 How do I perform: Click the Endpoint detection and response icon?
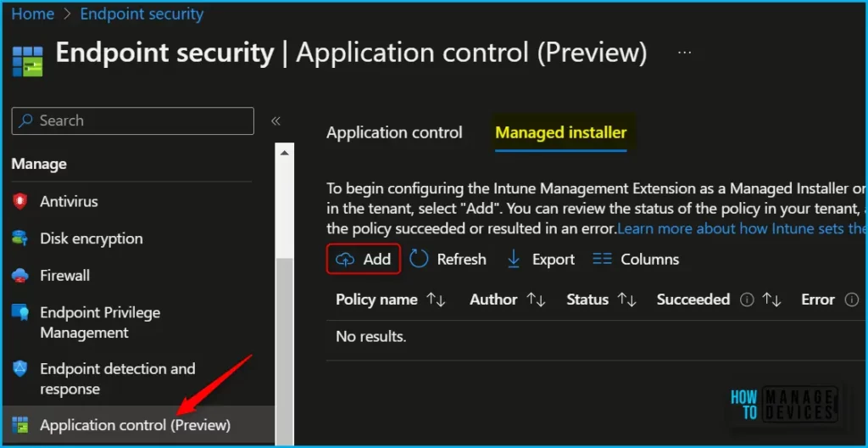pos(20,369)
